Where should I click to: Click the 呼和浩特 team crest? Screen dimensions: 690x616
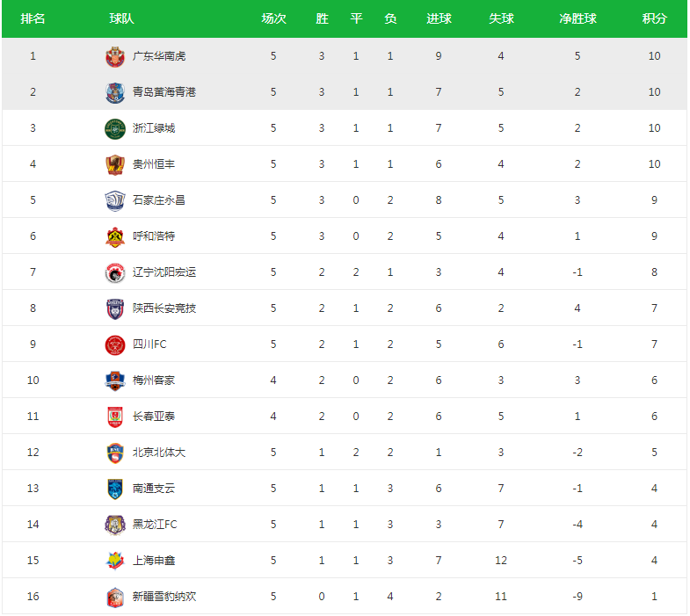[x=115, y=236]
